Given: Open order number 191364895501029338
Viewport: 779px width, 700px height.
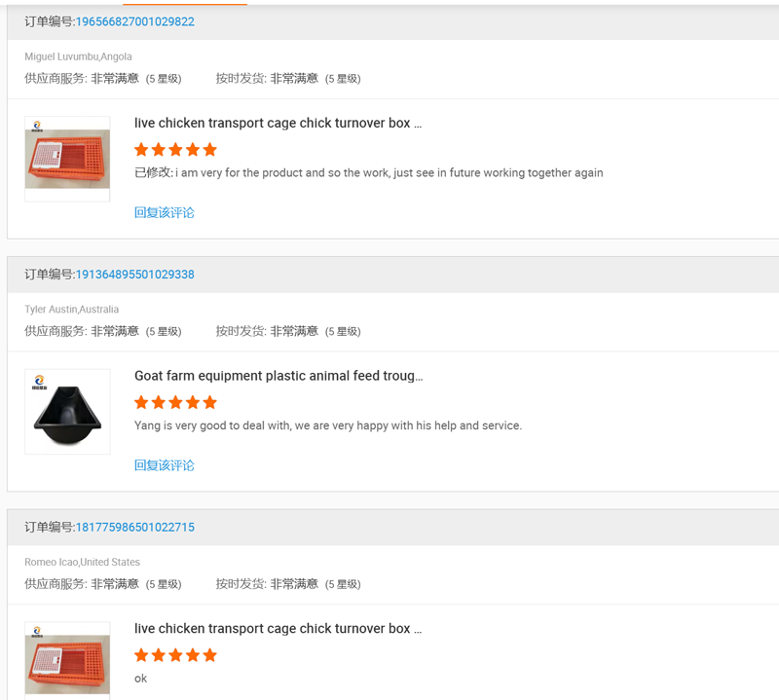Looking at the screenshot, I should (134, 275).
